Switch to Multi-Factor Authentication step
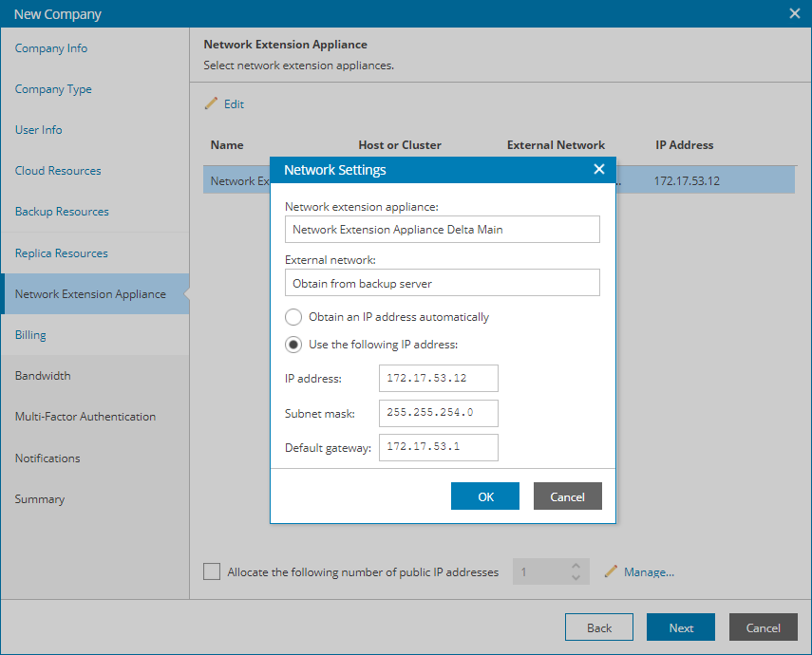Screen dimensions: 812x655 pyautogui.click(x=85, y=417)
